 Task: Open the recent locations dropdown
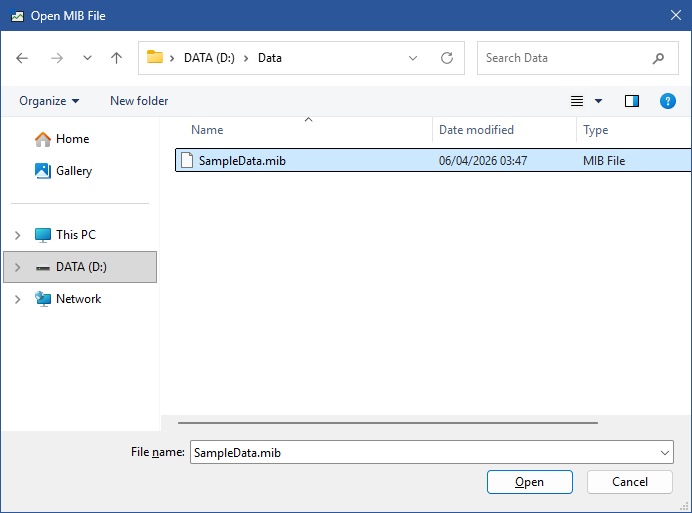tap(87, 58)
